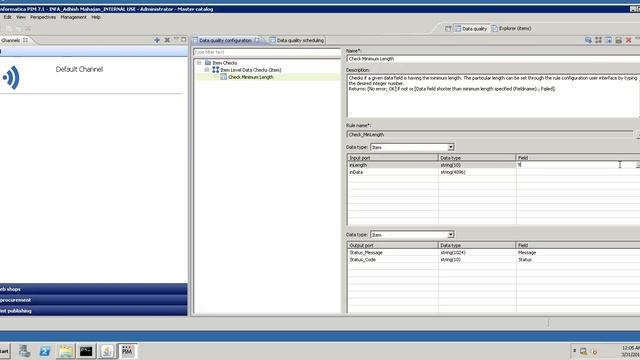Click the Default Channel broadcast icon
640x360 pixels.
11,78
